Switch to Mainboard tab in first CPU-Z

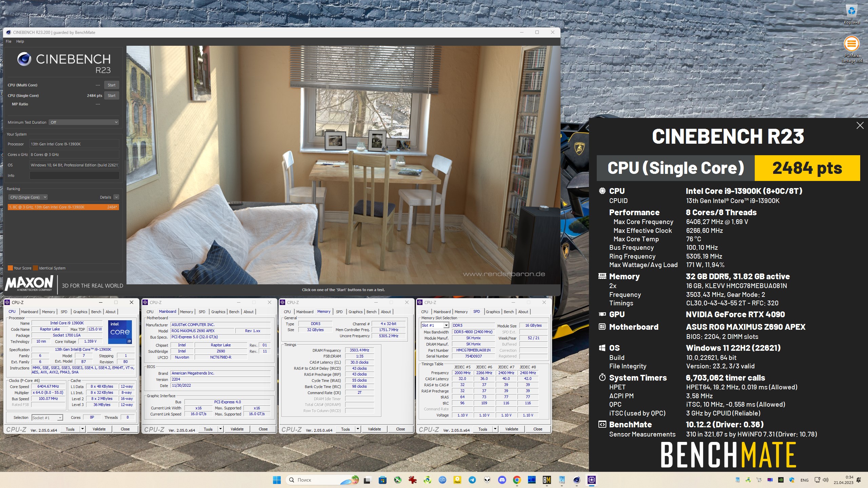click(x=29, y=312)
